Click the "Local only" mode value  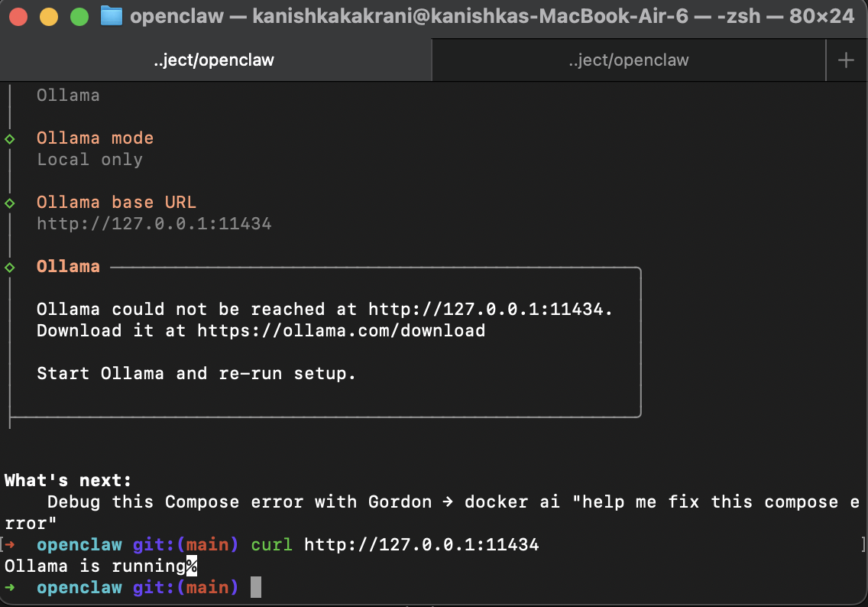[89, 160]
